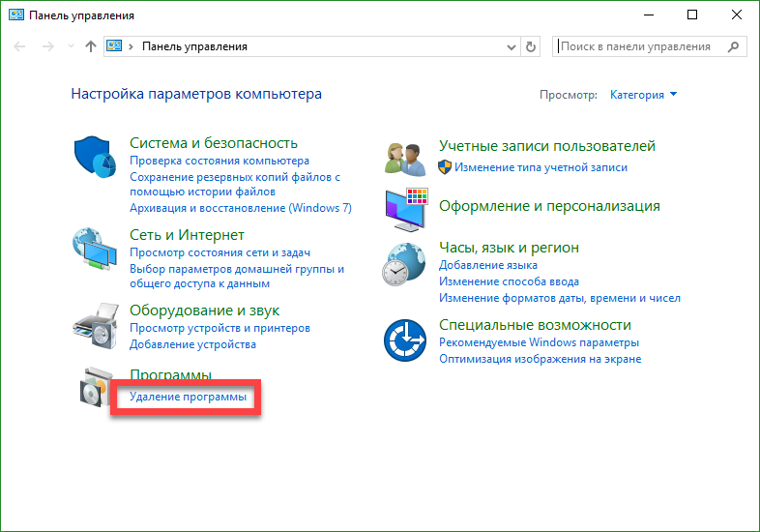Expand the Категория view dropdown
Screen dimensions: 760x532
click(x=644, y=95)
